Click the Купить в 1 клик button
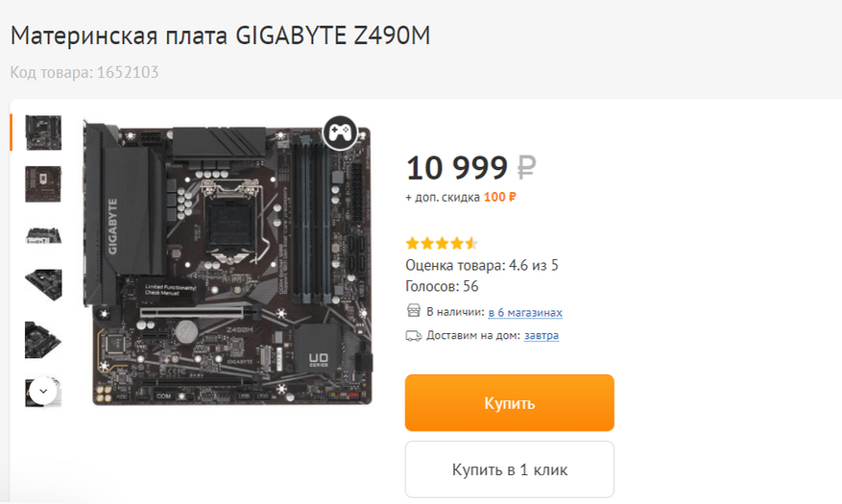The image size is (842, 504). [x=510, y=469]
